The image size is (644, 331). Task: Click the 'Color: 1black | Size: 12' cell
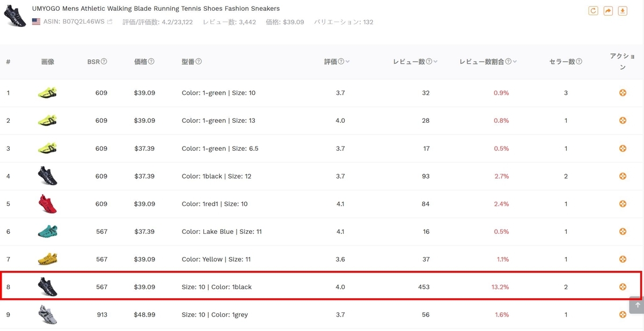[216, 176]
